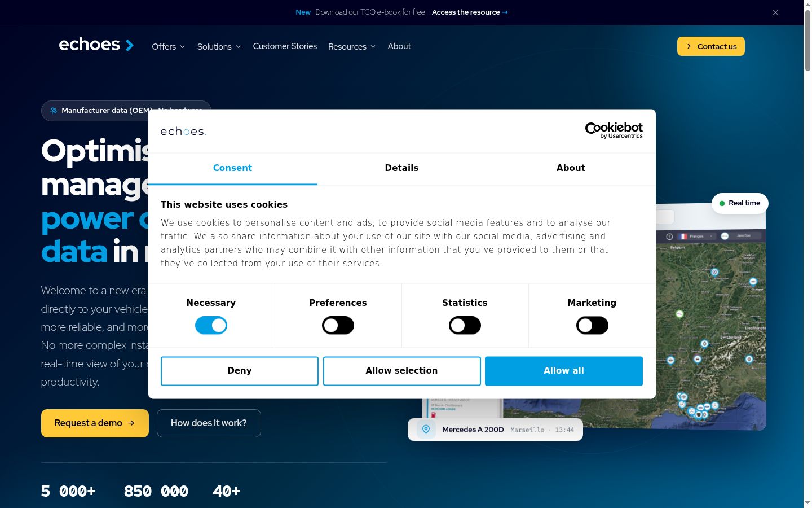Switch to the Details tab

[x=401, y=168]
